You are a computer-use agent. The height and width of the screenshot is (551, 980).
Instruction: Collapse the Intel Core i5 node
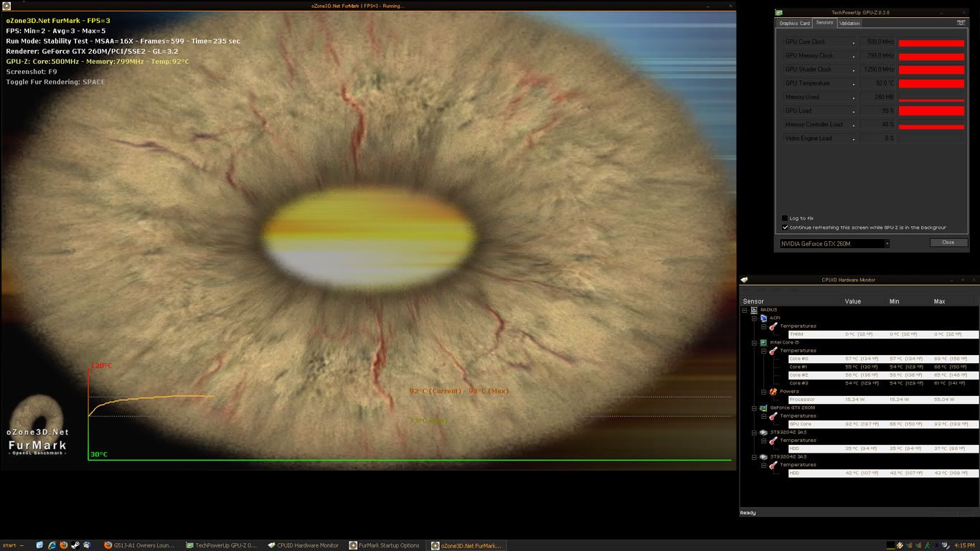(x=755, y=342)
